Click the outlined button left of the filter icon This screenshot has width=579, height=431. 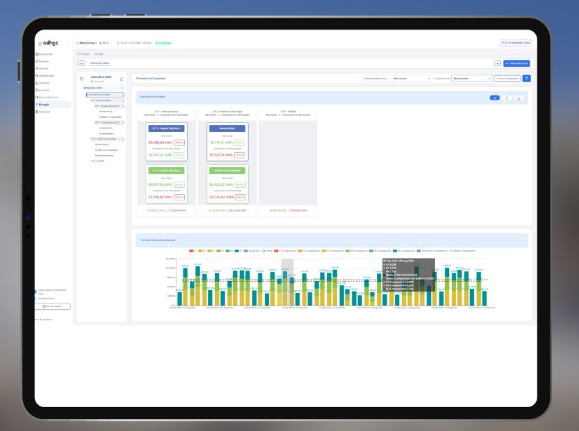click(507, 78)
